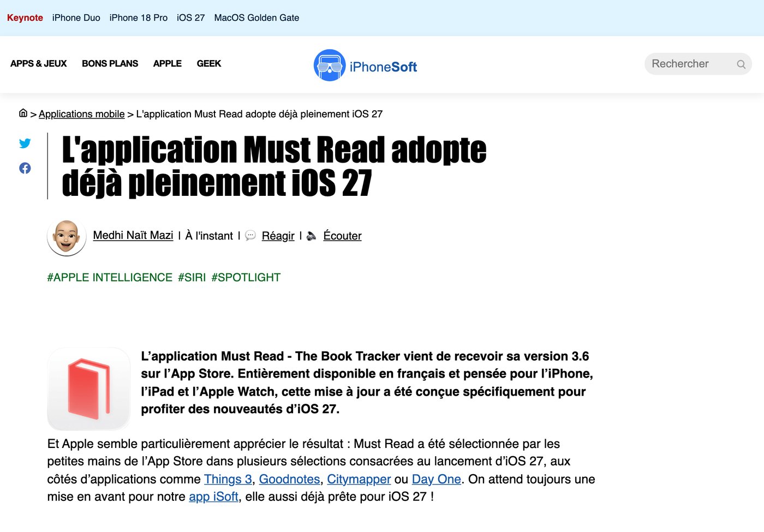Share the article on Twitter
Image resolution: width=764 pixels, height=532 pixels.
(25, 144)
